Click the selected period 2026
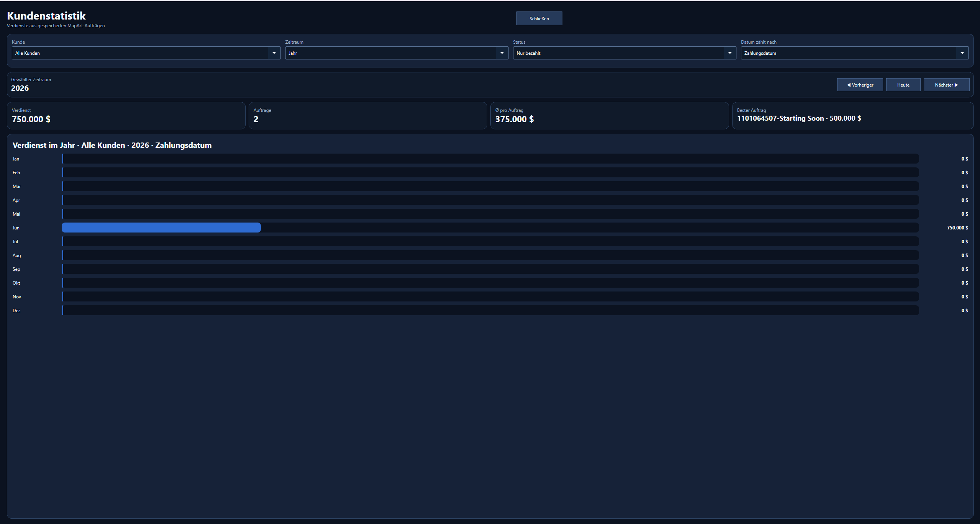The width and height of the screenshot is (980, 524). pyautogui.click(x=20, y=88)
